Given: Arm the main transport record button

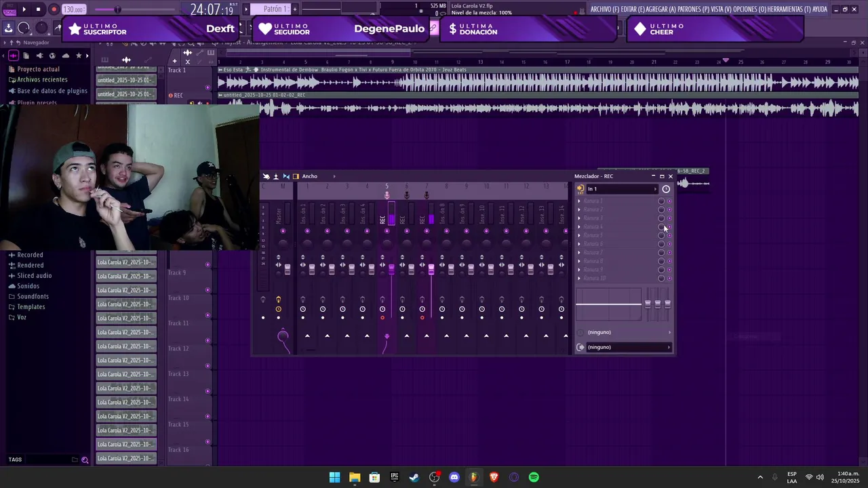Looking at the screenshot, I should point(54,9).
